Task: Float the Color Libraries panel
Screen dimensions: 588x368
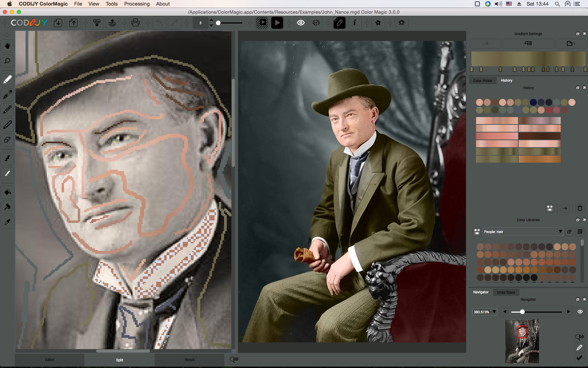Action: point(578,220)
